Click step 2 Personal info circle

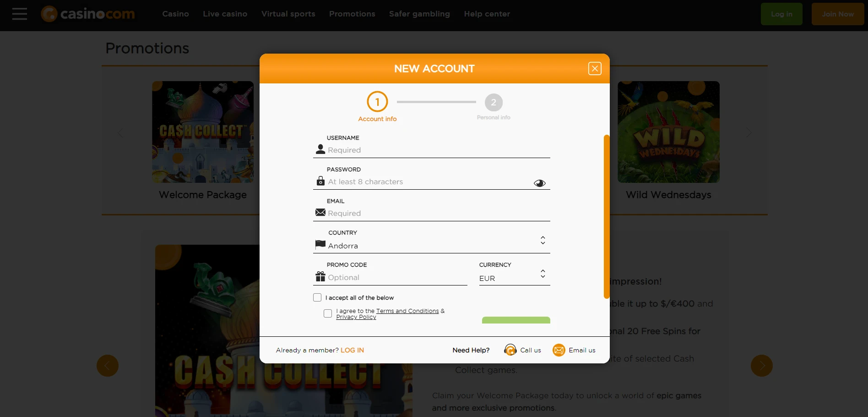[494, 103]
